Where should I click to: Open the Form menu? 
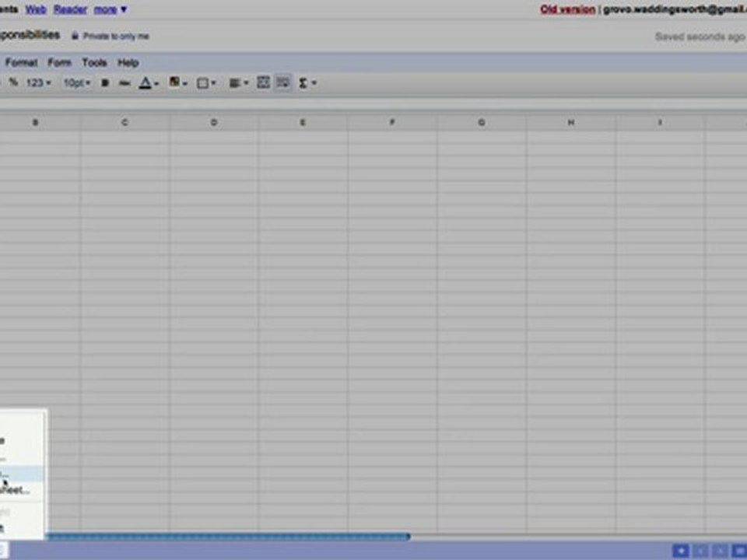tap(60, 62)
